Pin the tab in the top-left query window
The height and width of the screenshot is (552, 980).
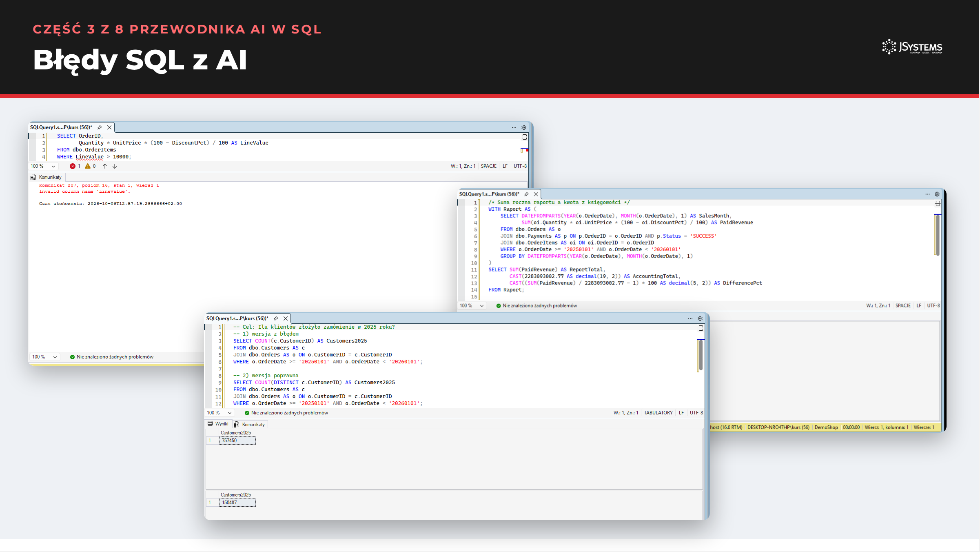[100, 127]
